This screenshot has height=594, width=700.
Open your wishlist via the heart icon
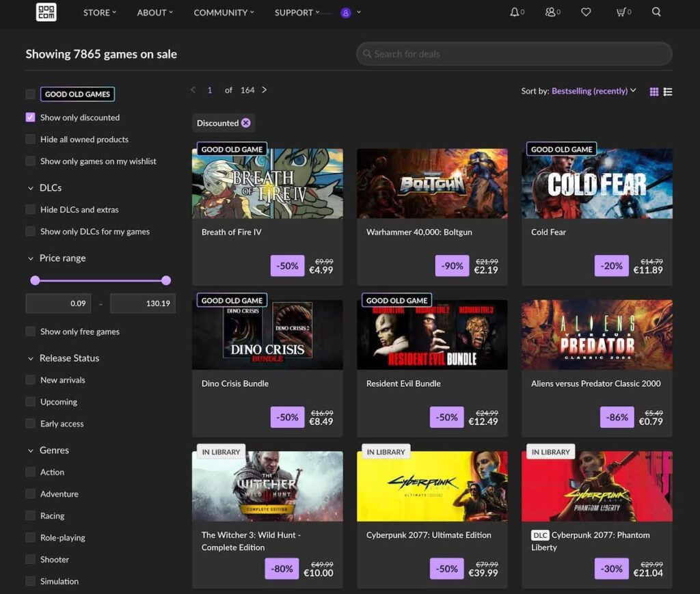pyautogui.click(x=586, y=12)
